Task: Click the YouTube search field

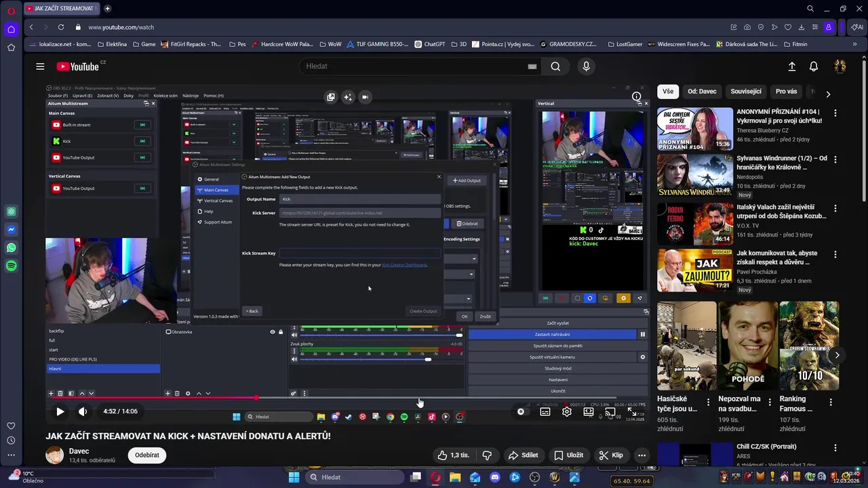Action: click(412, 66)
